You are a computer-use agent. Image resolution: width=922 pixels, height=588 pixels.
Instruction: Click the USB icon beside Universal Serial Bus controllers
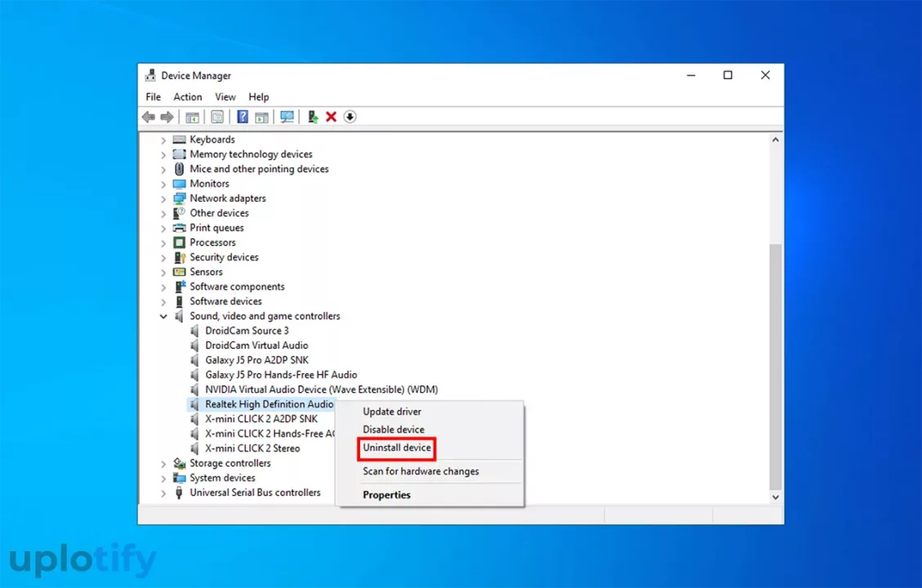click(180, 492)
